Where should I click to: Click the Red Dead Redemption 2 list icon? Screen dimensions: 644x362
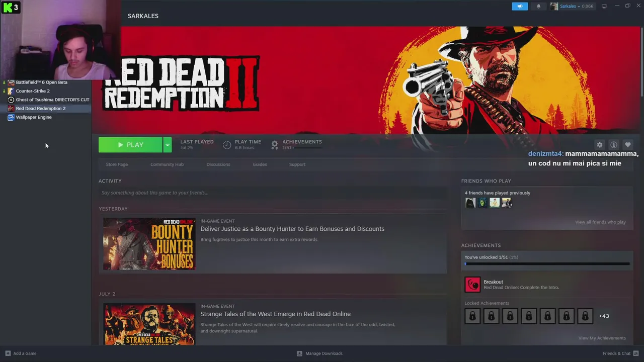tap(11, 108)
